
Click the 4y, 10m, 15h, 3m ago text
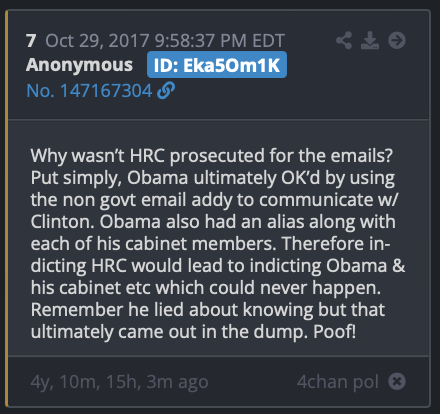pos(120,382)
